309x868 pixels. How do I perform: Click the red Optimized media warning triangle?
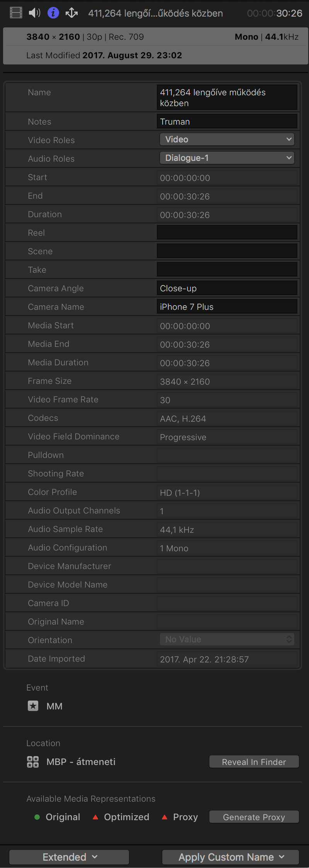click(x=95, y=817)
